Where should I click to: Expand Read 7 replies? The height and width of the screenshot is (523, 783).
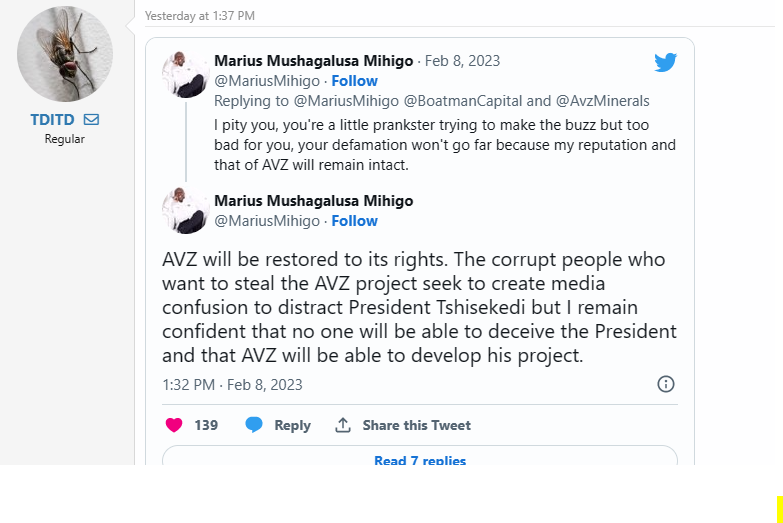(420, 461)
